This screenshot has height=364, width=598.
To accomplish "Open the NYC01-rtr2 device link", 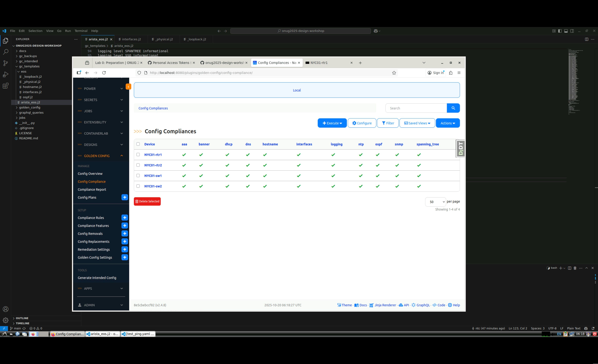I will pos(153,165).
